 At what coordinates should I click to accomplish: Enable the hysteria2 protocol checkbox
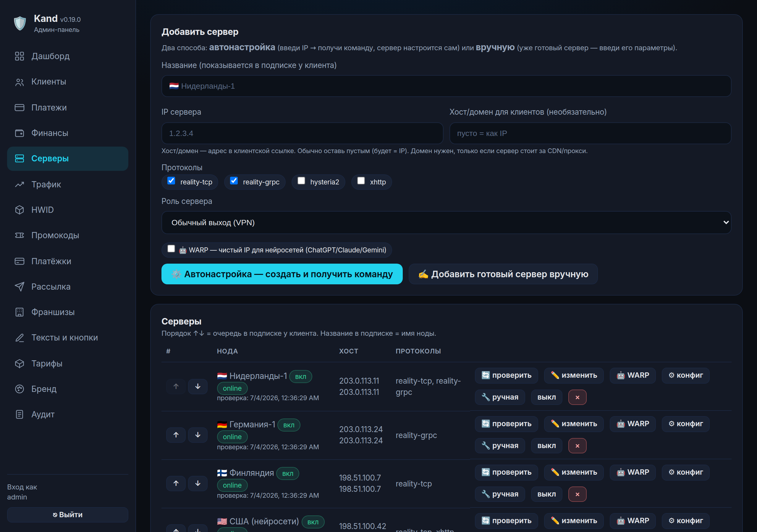coord(301,181)
